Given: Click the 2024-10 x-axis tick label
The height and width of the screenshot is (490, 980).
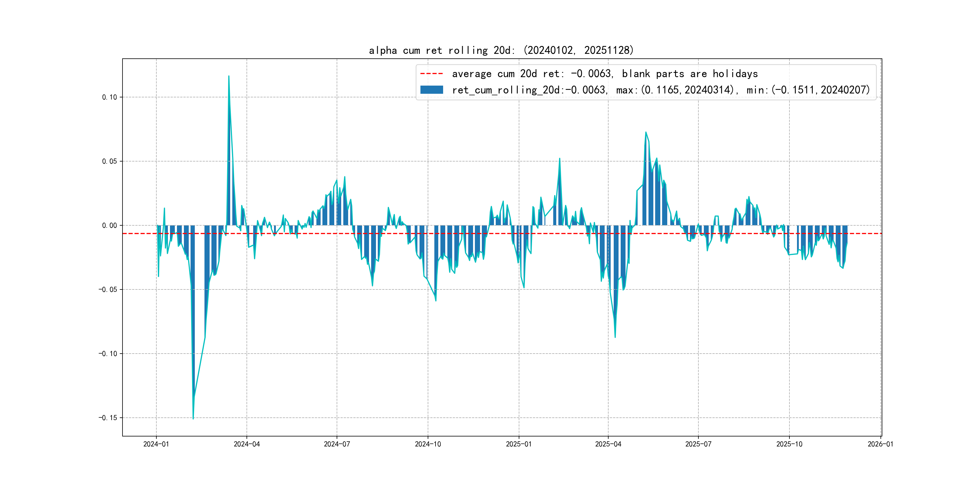Looking at the screenshot, I should (x=428, y=444).
